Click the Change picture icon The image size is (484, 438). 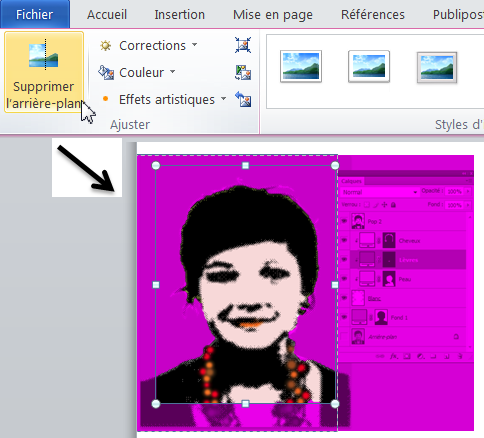[243, 72]
